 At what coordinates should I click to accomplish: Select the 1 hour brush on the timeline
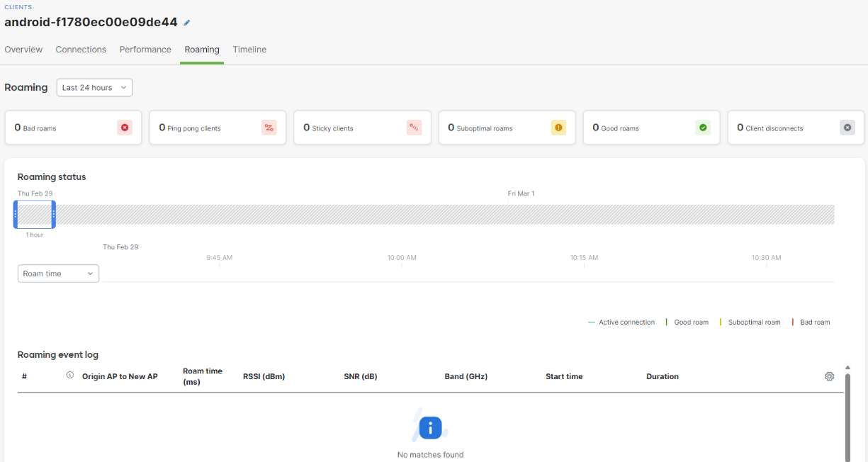click(34, 214)
